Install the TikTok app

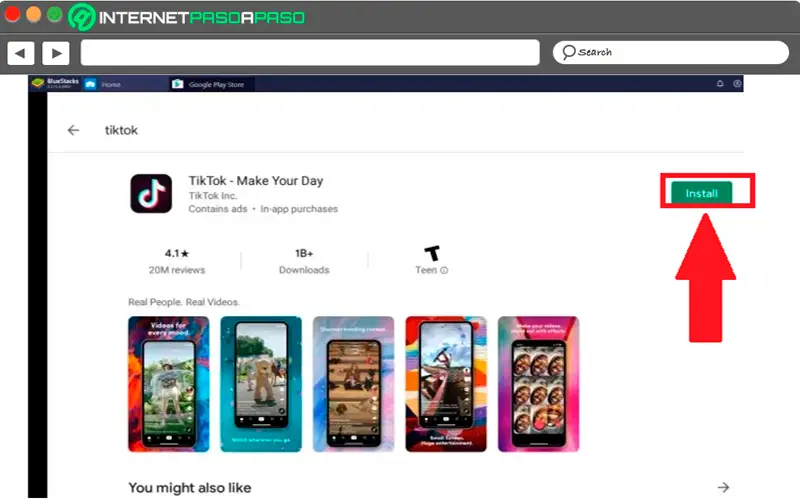point(702,193)
